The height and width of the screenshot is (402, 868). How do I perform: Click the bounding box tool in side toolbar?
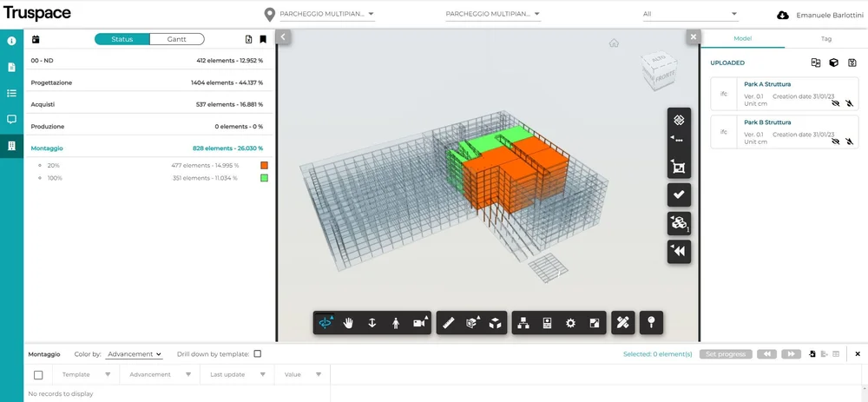point(680,167)
